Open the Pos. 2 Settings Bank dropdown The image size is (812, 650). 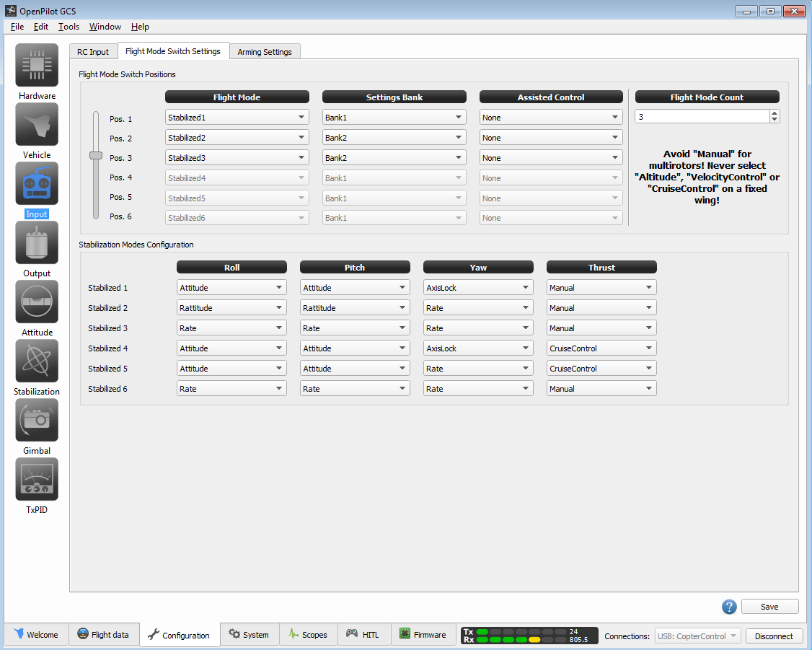(x=394, y=138)
